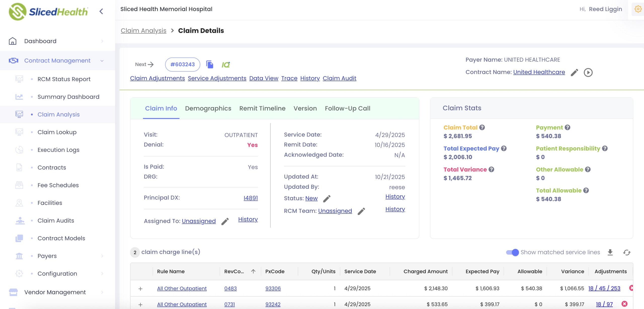
Task: Collapse the sidebar with the back chevron
Action: 101,11
